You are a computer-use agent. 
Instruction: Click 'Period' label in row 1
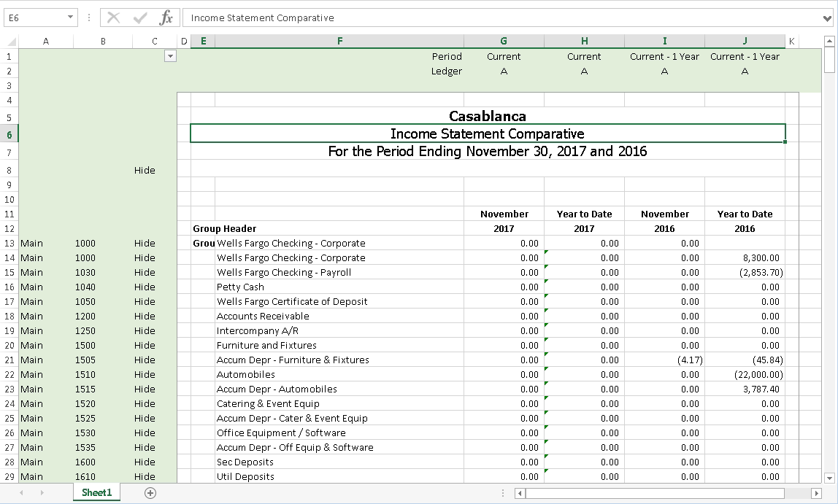click(x=446, y=57)
